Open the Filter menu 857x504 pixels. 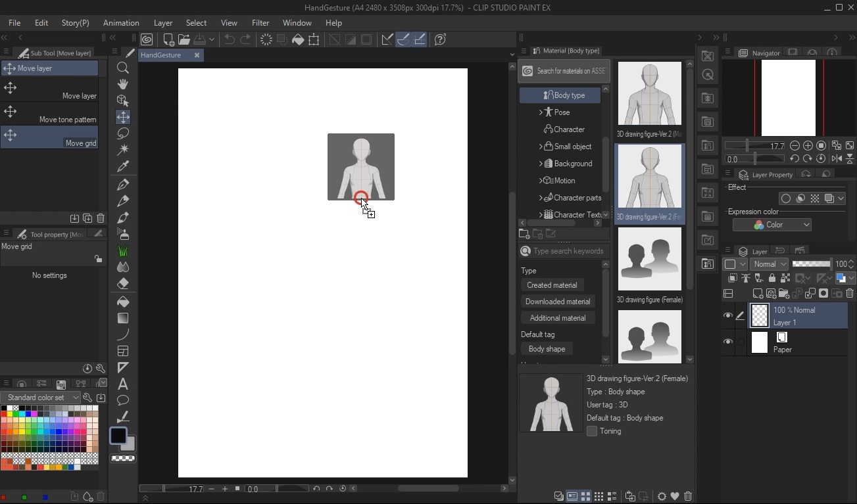260,23
